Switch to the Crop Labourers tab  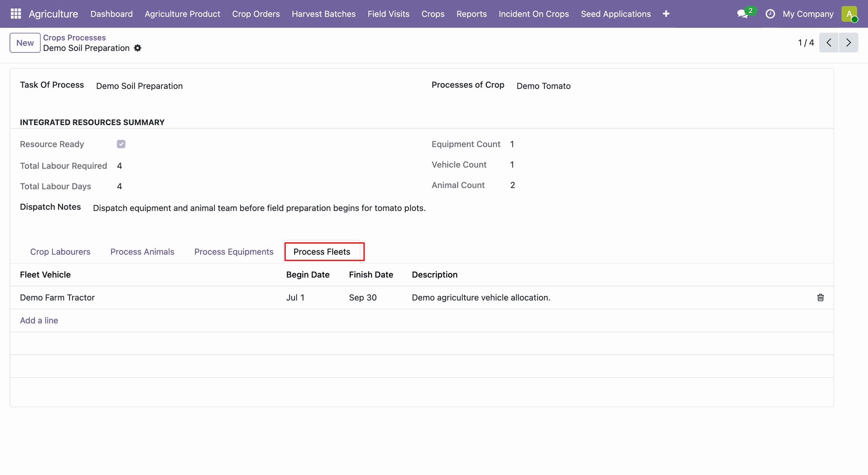[x=60, y=252]
